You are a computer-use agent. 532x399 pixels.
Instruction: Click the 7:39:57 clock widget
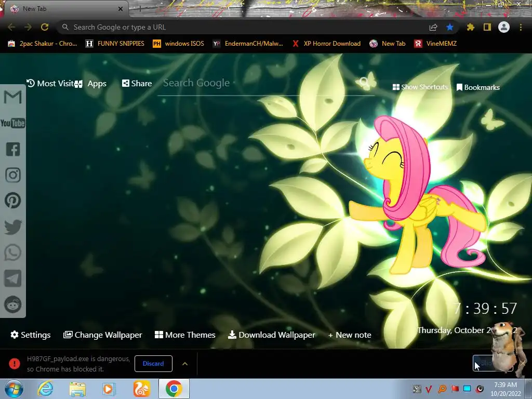click(x=485, y=309)
